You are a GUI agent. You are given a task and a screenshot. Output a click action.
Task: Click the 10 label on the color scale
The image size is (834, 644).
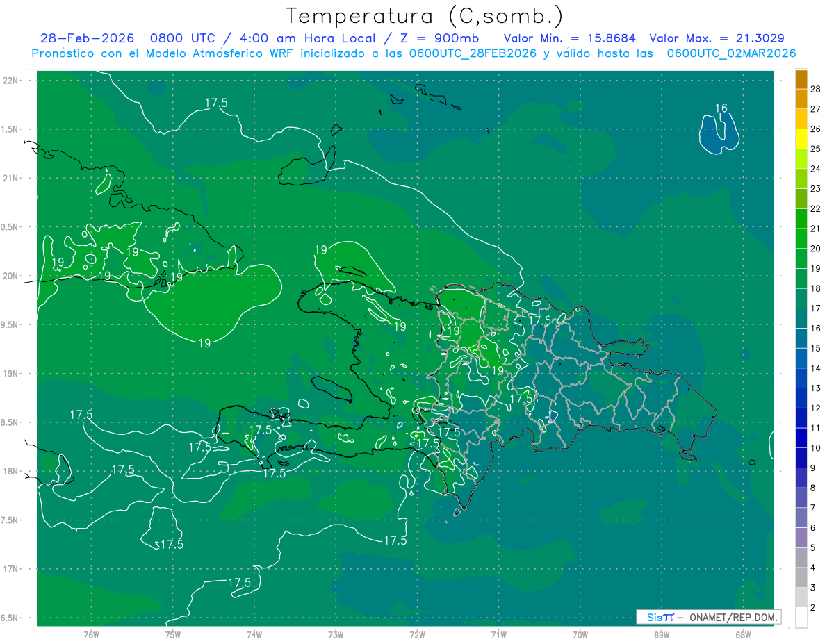tap(816, 448)
